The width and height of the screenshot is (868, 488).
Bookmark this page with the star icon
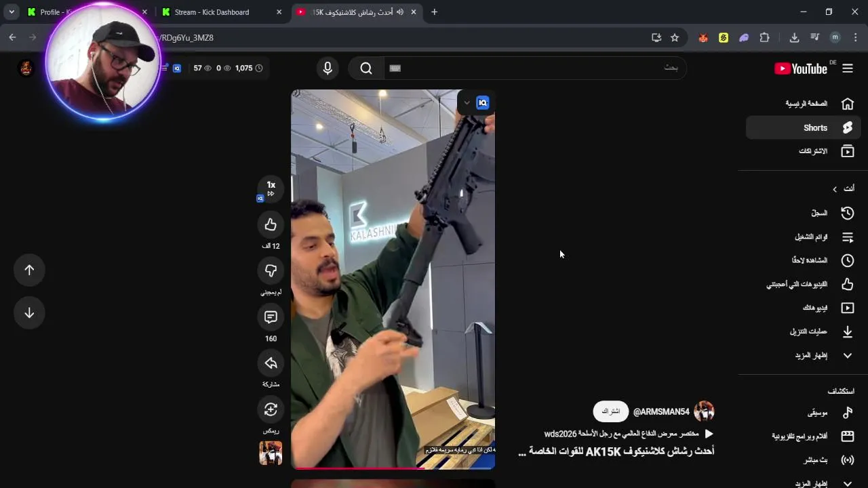(x=675, y=38)
